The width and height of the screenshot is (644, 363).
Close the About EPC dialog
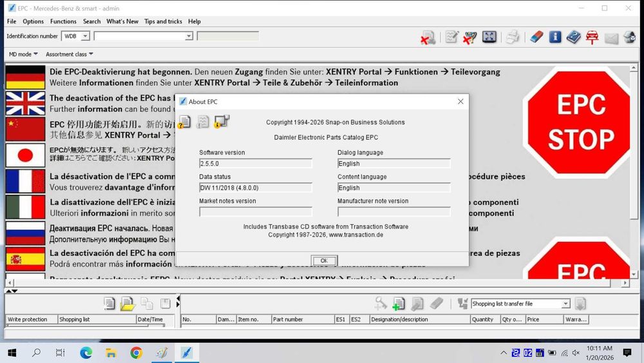(460, 101)
